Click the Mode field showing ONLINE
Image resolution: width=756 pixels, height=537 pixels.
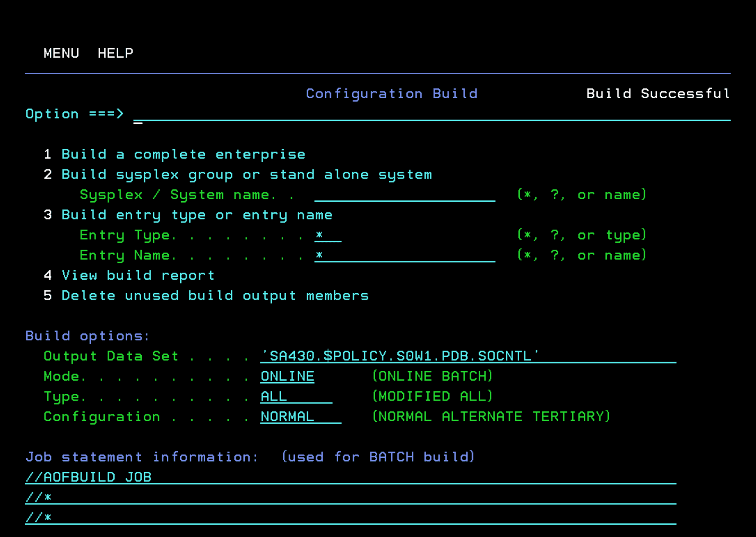point(287,376)
